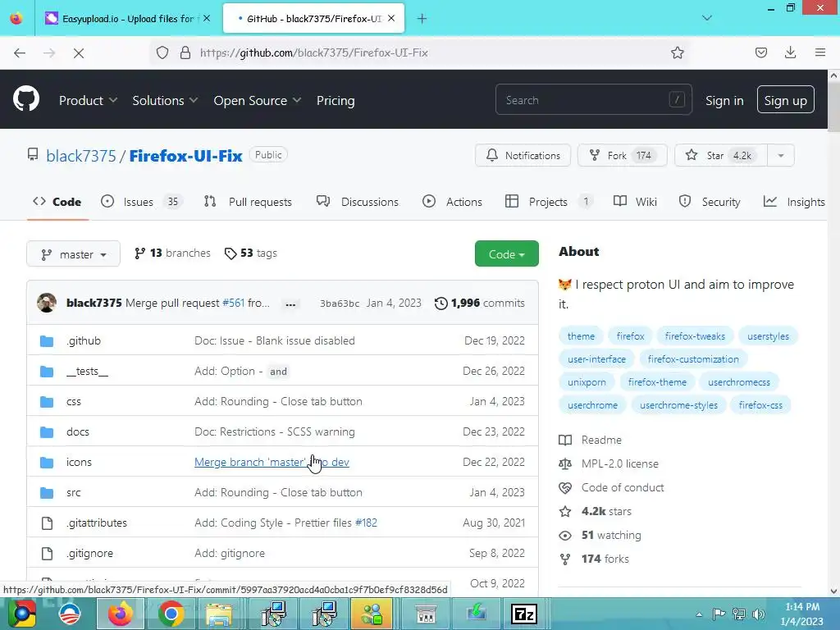Viewport: 840px width, 630px height.
Task: Click the userchrome-styles topic tag
Action: pyautogui.click(x=678, y=405)
